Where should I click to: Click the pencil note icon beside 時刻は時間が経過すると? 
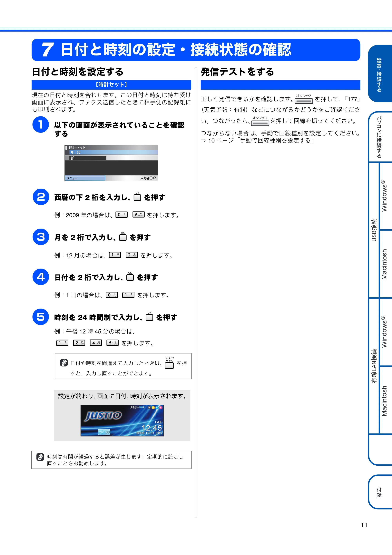click(x=40, y=457)
